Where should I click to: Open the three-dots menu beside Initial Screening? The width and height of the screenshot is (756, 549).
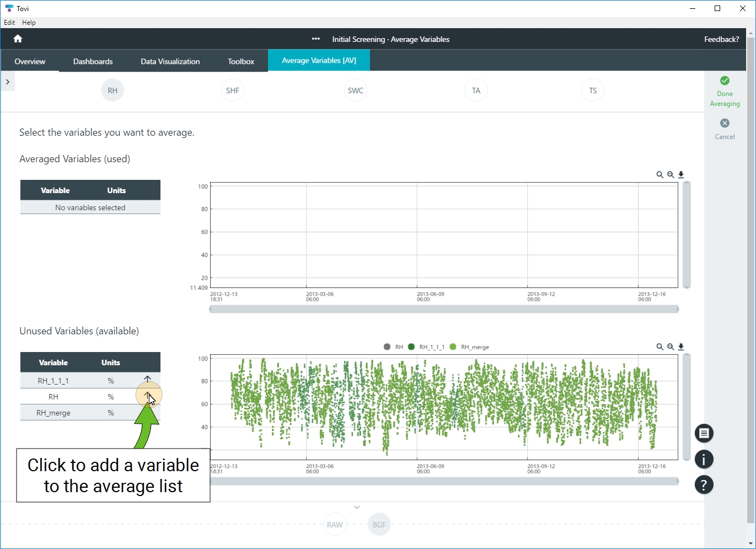pos(315,39)
